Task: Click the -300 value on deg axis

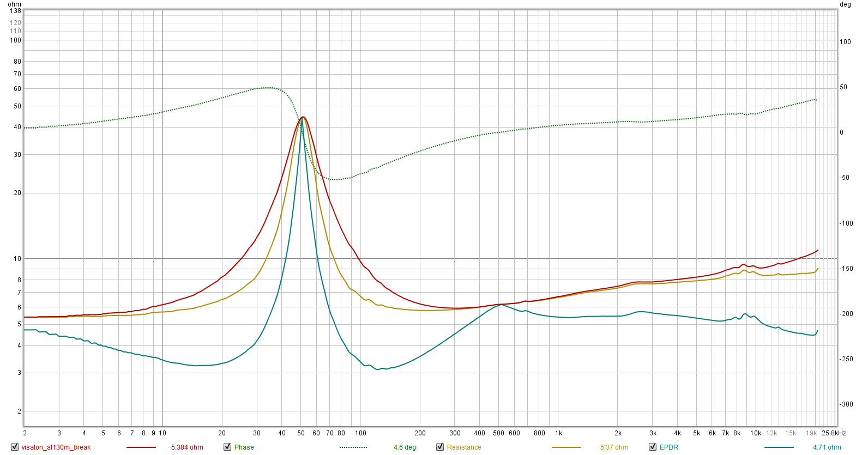Action: pos(846,404)
